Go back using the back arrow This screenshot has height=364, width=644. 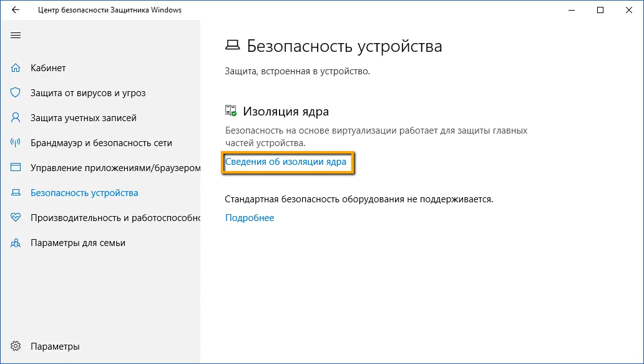coord(16,10)
